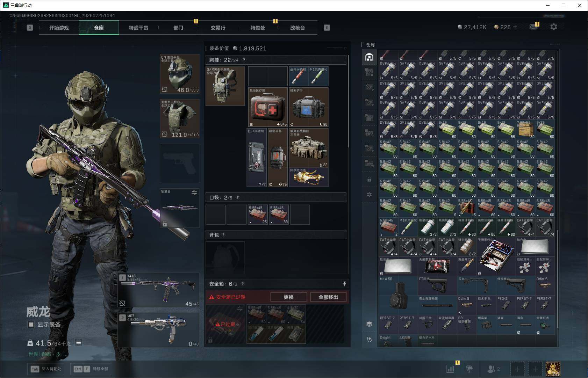This screenshot has height=378, width=588.
Task: Open the 改枪台 tab
Action: [x=297, y=28]
